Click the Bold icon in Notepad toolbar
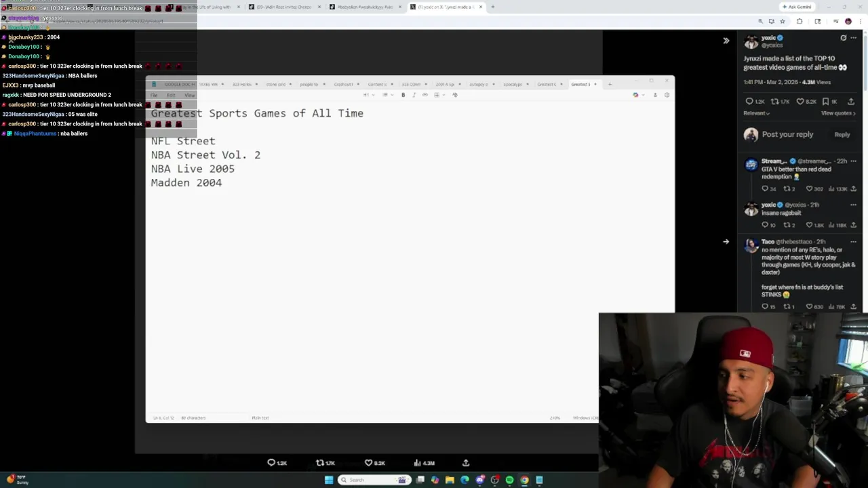The width and height of the screenshot is (868, 488). click(x=403, y=95)
